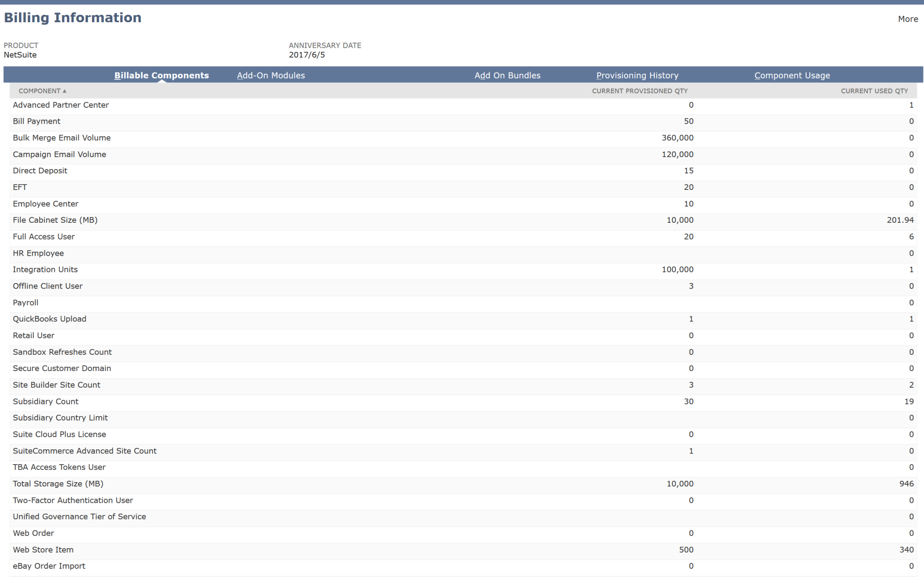Screen dimensions: 924x586
Task: Sort by the COMPONENT column header
Action: [39, 91]
